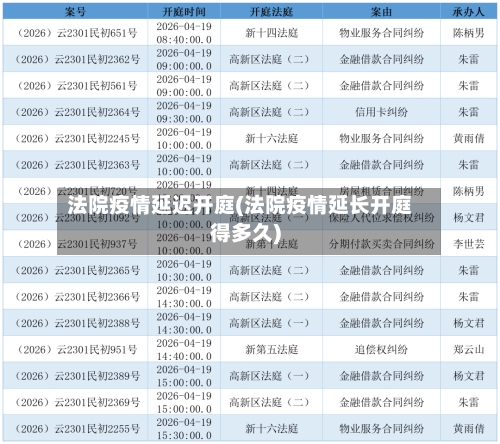This screenshot has width=500, height=444.
Task: Click handler 李世芸
Action: coord(468,244)
